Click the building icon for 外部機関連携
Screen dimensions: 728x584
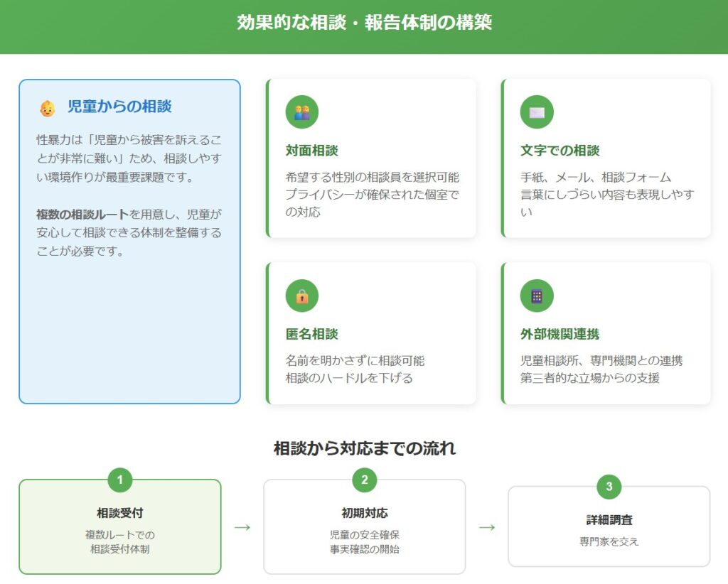[537, 296]
